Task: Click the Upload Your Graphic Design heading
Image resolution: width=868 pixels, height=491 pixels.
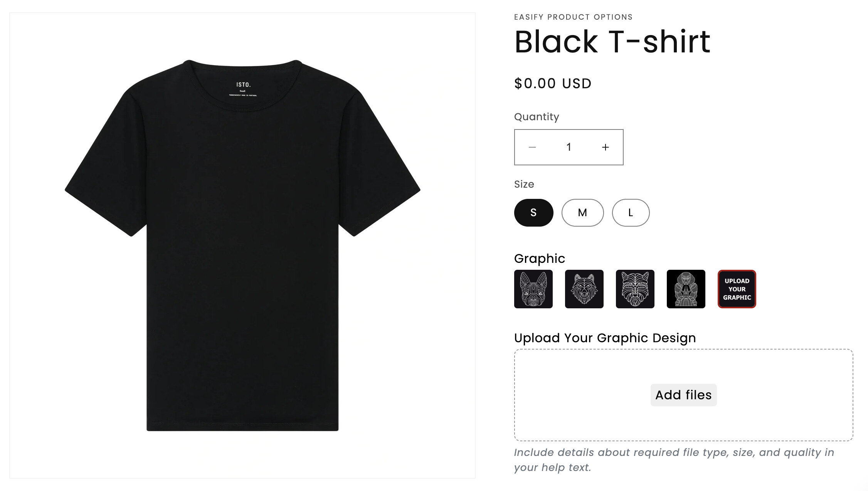Action: 605,338
